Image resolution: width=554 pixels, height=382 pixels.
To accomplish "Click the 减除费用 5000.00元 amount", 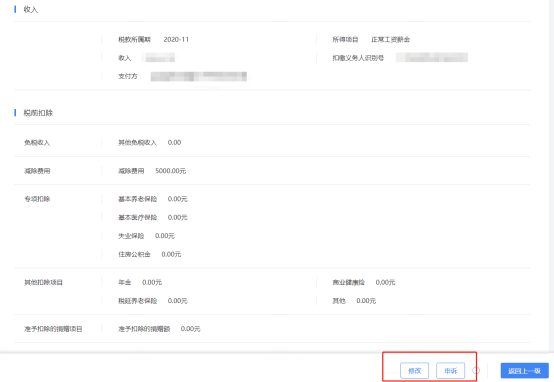I will [x=171, y=171].
